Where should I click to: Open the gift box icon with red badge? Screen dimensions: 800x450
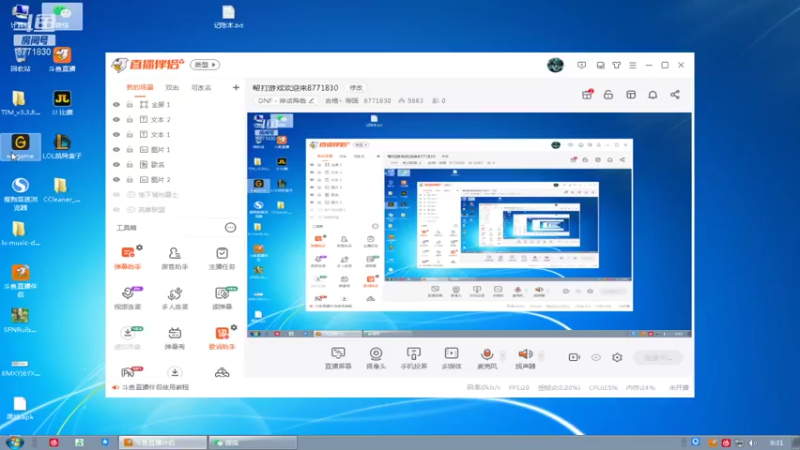587,94
